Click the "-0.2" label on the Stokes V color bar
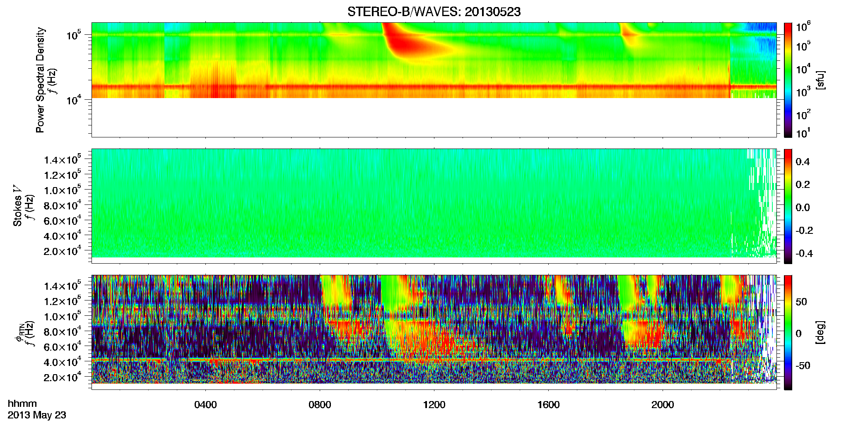This screenshot has width=868, height=447. 804,231
